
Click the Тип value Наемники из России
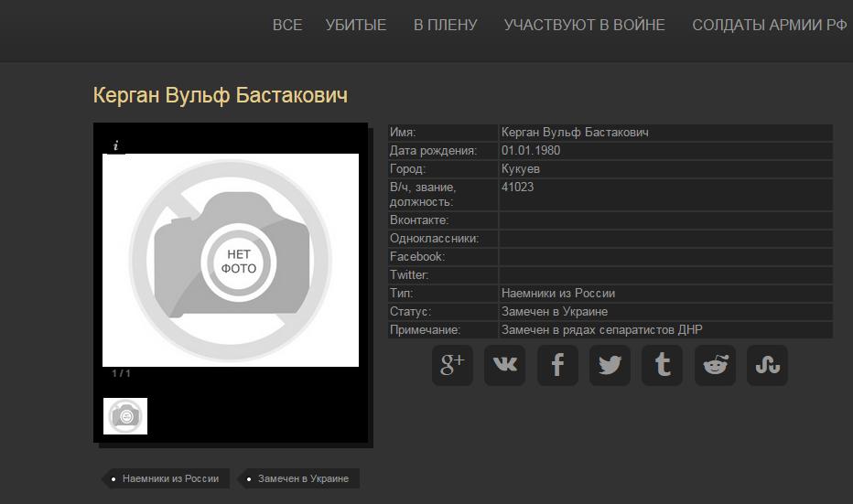(558, 293)
